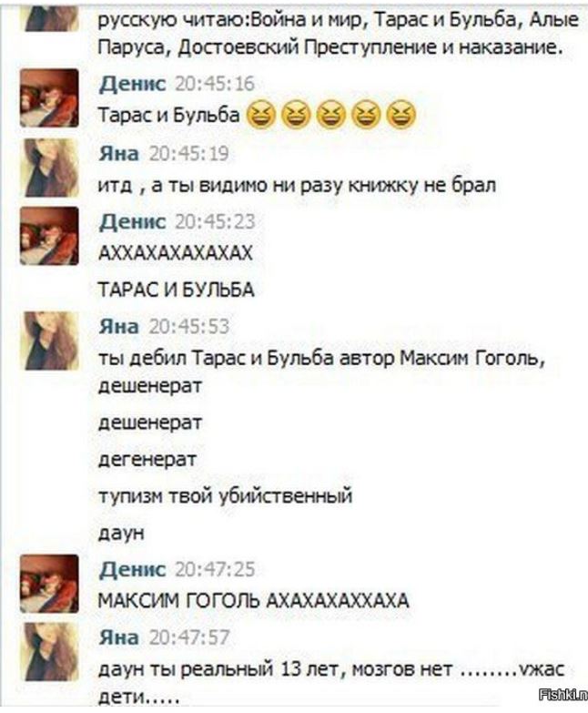The image size is (588, 713).
Task: Open Денис name link at 20:47:25
Action: tap(132, 570)
